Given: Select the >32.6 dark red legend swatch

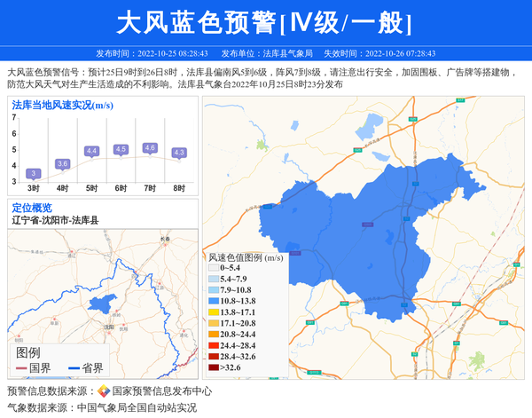Looking at the screenshot, I should (213, 367).
